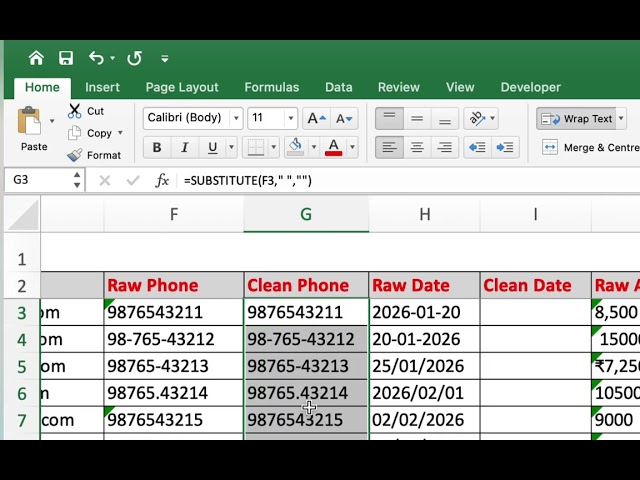
Task: Click the Home house icon in title bar
Action: [x=36, y=58]
